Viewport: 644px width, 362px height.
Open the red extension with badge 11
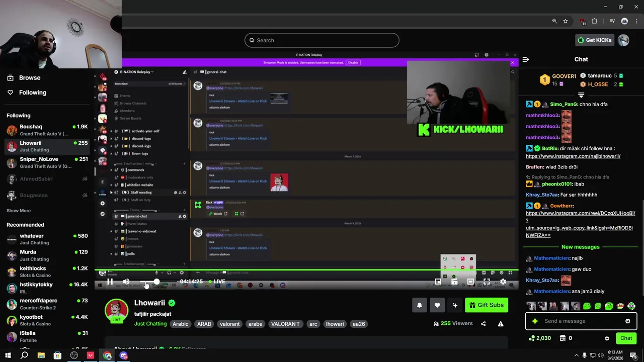[583, 22]
